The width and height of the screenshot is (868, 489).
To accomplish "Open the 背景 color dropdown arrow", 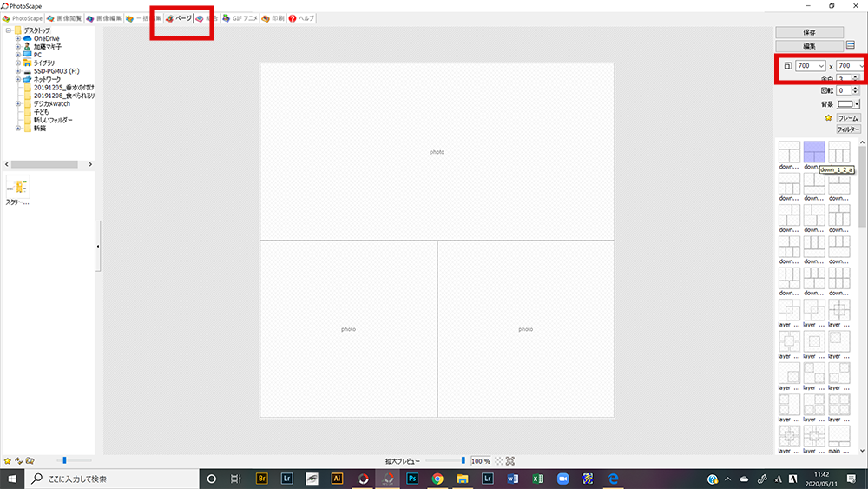I will [857, 104].
